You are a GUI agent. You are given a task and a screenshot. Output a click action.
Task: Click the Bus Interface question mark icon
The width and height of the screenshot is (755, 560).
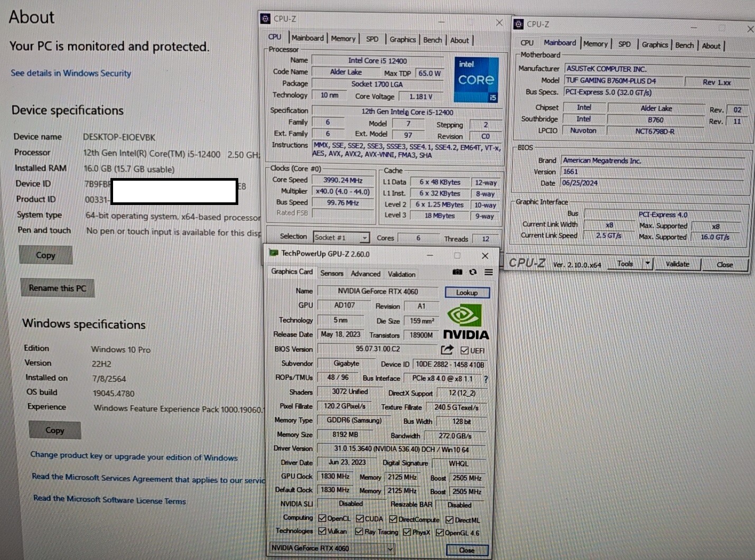486,379
